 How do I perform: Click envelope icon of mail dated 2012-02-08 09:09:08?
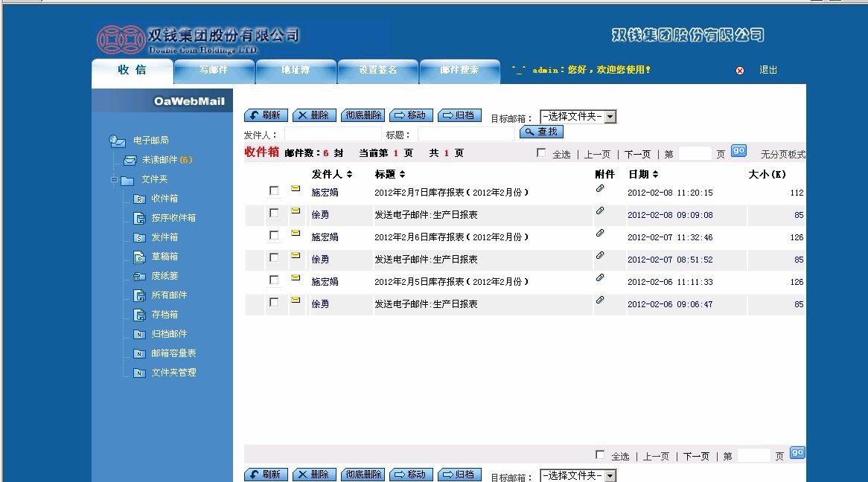point(296,211)
